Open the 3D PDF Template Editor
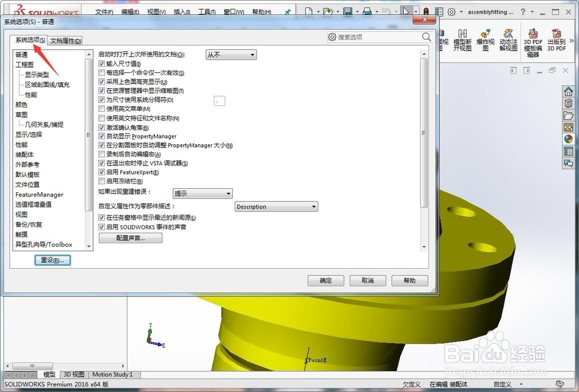Image resolution: width=579 pixels, height=392 pixels. [x=533, y=43]
